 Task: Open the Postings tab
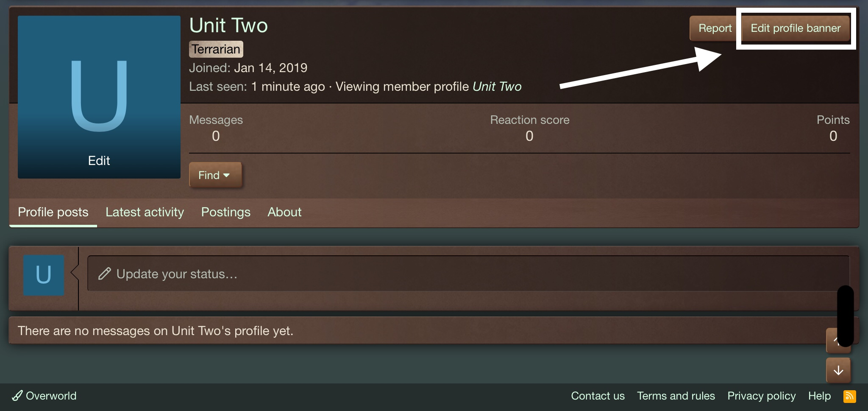point(226,212)
